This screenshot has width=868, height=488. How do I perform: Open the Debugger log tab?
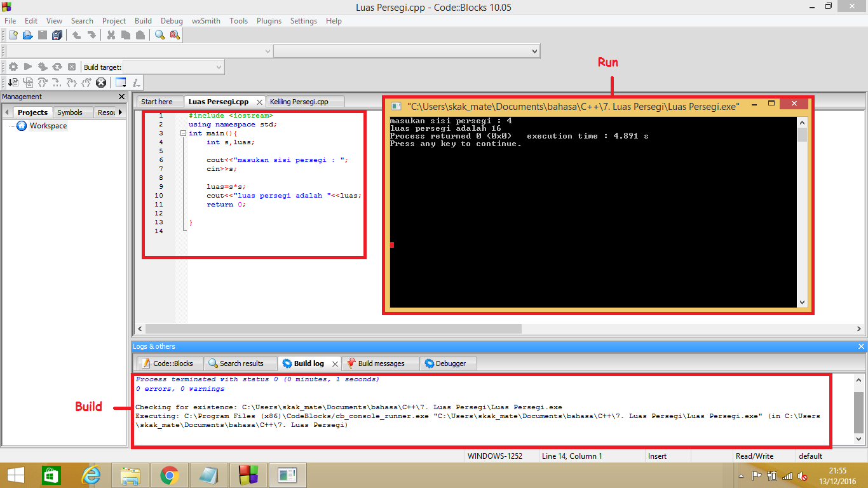451,363
